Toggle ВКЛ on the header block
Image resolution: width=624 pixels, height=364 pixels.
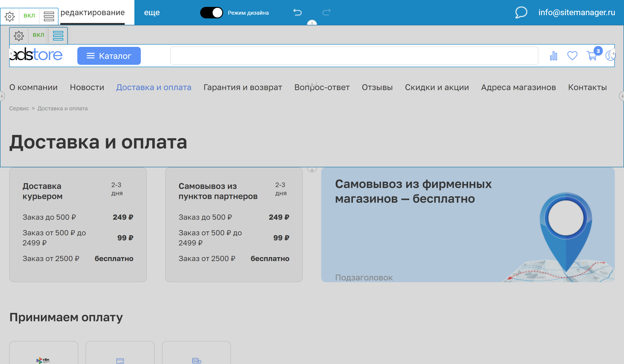[39, 35]
